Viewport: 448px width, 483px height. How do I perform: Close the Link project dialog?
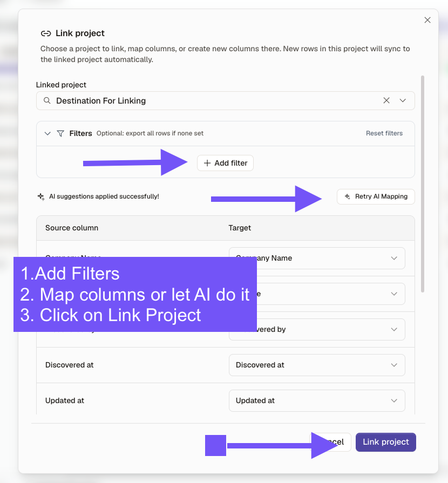pos(427,20)
